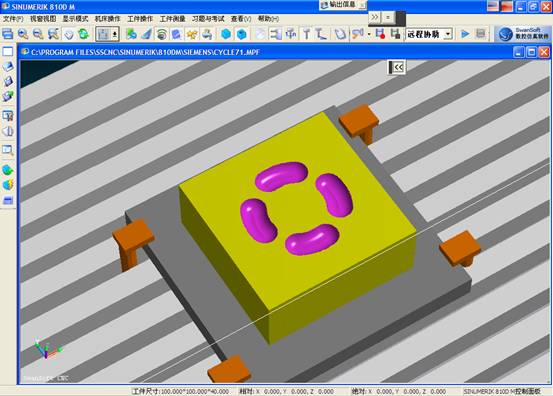Expand the small arrow beside yellow flag icon
This screenshot has width=553, height=396.
pos(369,34)
